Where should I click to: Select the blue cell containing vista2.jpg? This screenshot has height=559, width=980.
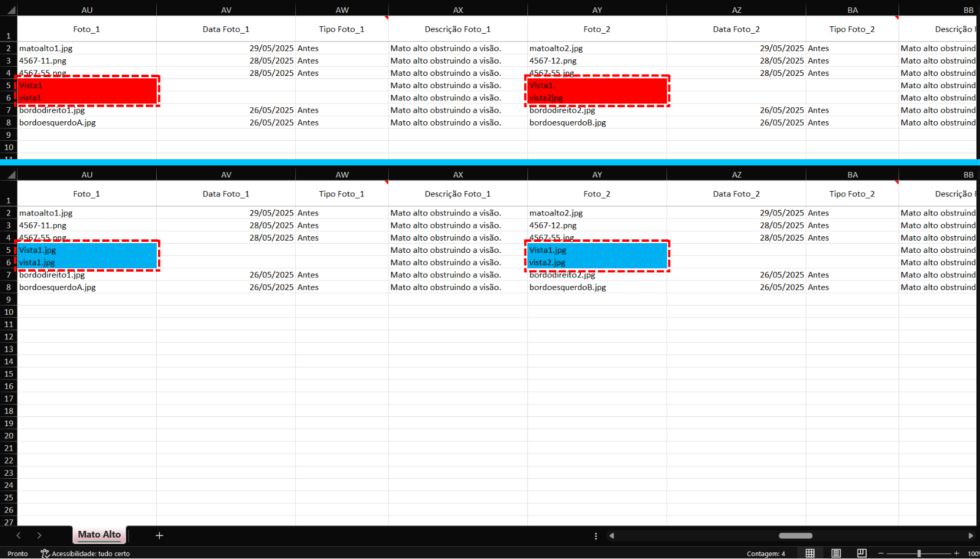pos(597,263)
